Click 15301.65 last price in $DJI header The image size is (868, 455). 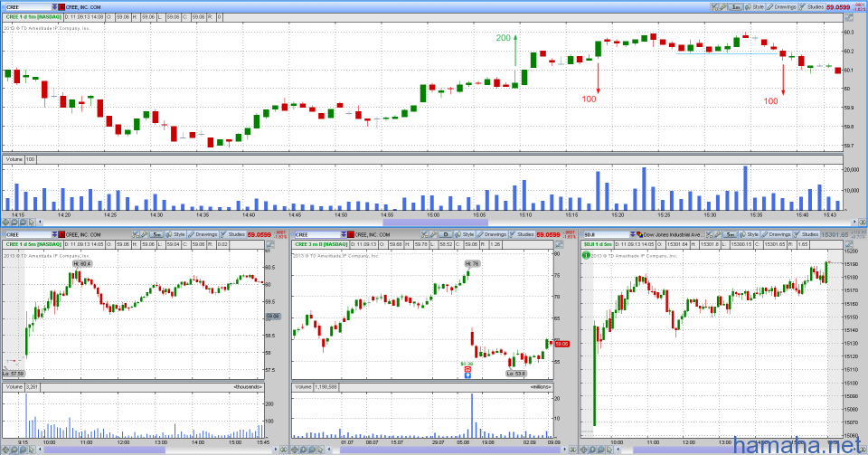(835, 234)
